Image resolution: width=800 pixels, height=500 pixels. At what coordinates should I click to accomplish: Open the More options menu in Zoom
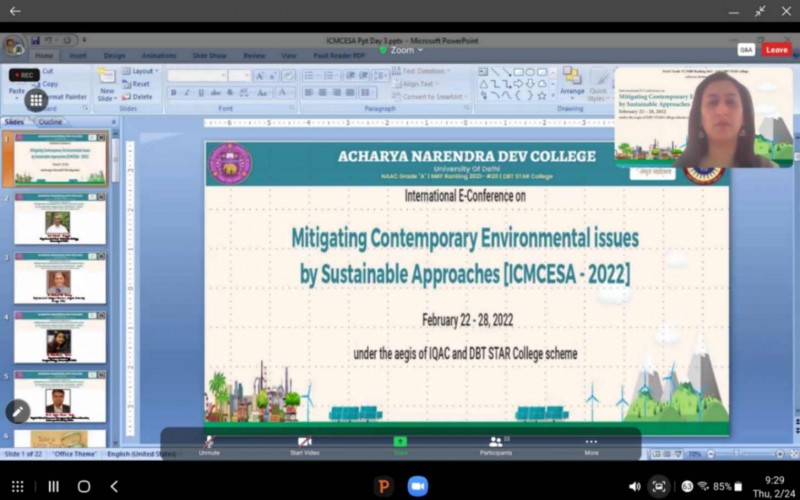pyautogui.click(x=591, y=445)
